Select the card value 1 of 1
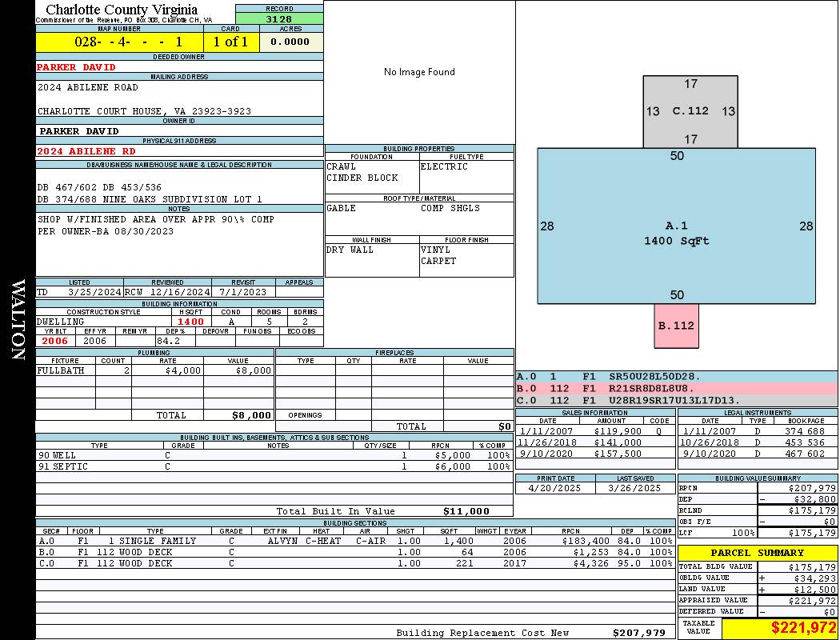 tap(231, 42)
